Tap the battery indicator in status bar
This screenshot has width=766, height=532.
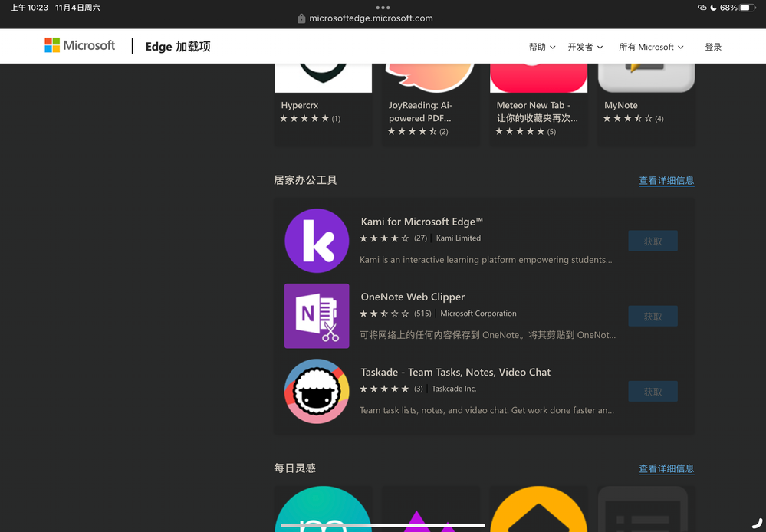point(748,8)
